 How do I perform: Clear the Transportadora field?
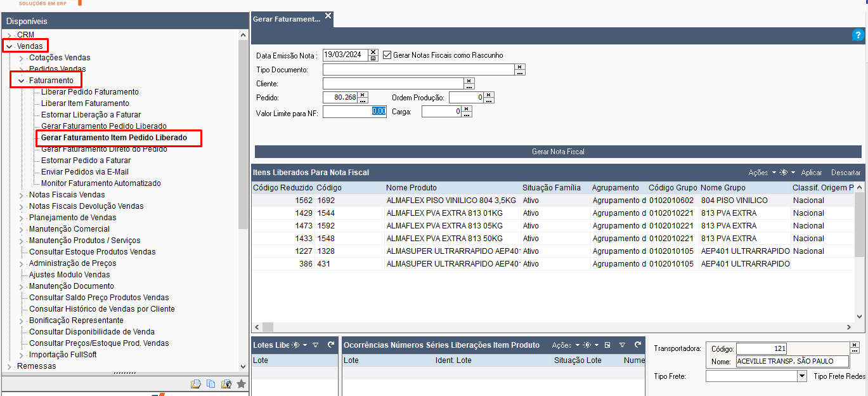coord(855,345)
